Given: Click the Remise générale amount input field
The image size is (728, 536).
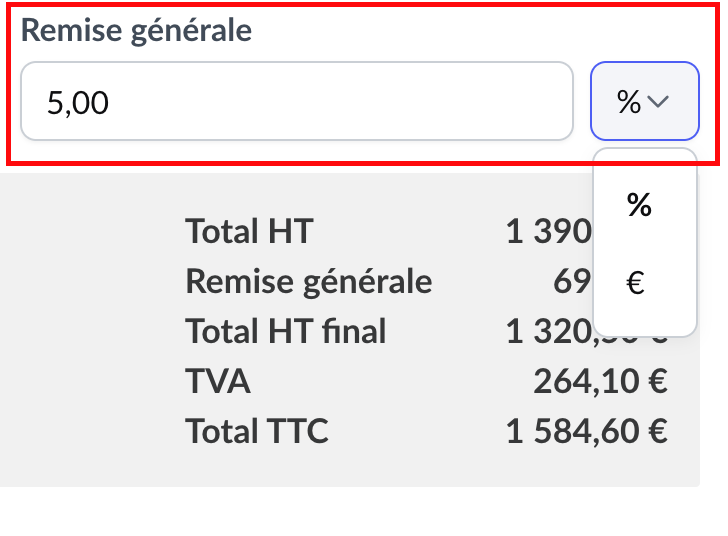Looking at the screenshot, I should coord(296,102).
